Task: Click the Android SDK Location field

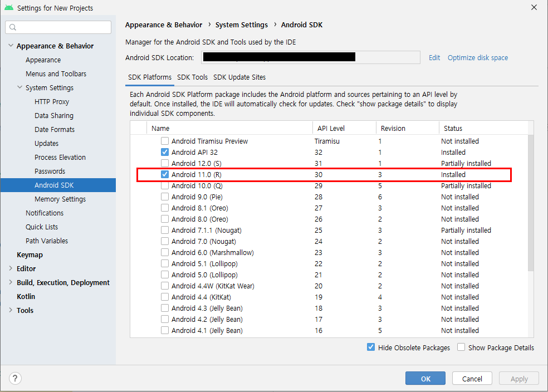Action: (311, 57)
